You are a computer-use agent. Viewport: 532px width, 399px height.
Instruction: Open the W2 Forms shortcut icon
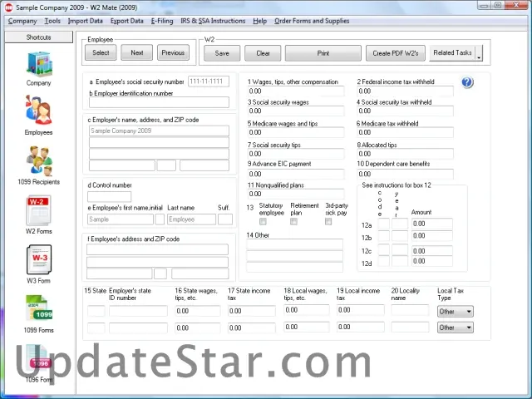39,209
